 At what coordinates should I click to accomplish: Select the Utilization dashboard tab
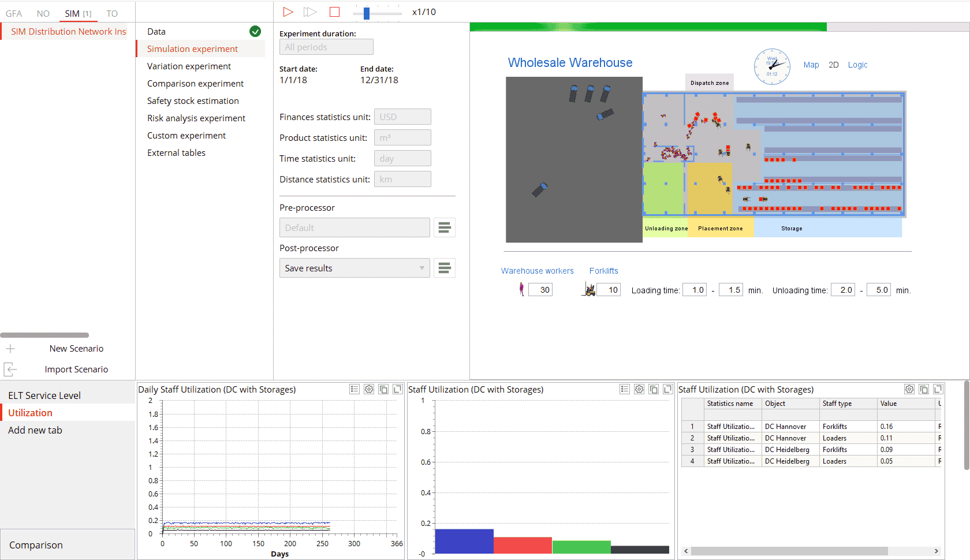point(30,413)
